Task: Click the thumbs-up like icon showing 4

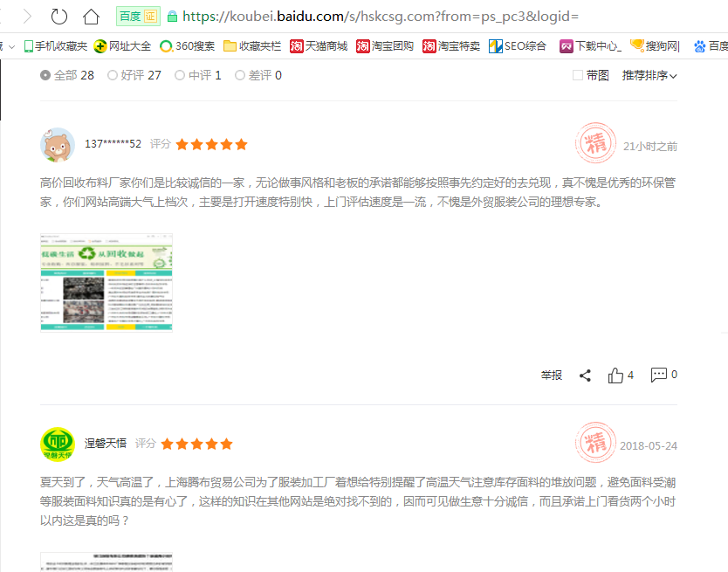Action: [x=617, y=374]
